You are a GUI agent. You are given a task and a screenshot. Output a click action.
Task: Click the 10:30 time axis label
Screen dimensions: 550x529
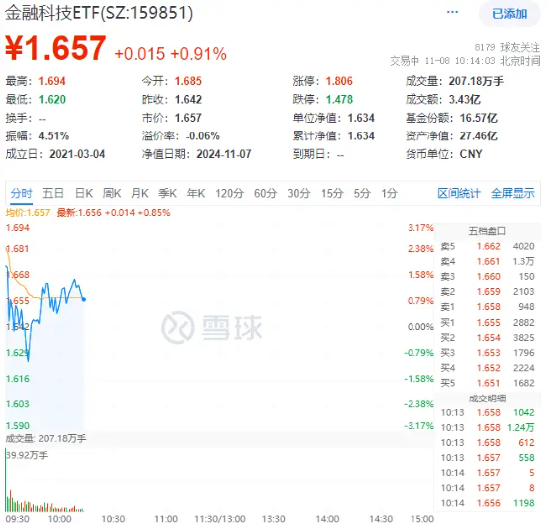pyautogui.click(x=113, y=519)
